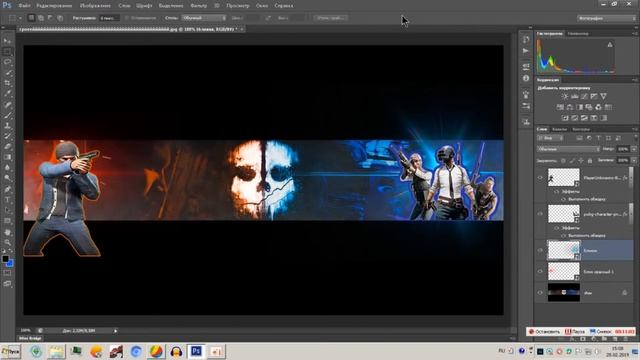This screenshot has width=640, height=360.
Task: Select the Horizontal Type tool
Action: tap(7, 200)
